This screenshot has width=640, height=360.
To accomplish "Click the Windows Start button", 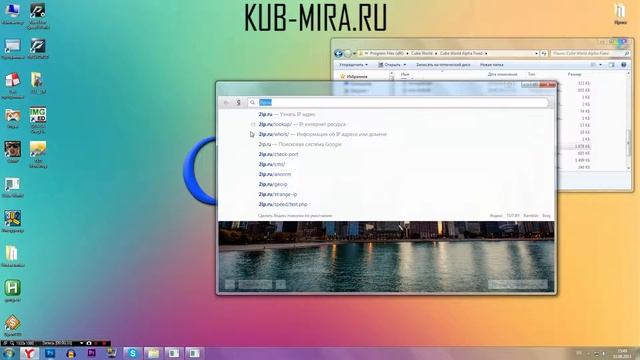I will 9,353.
